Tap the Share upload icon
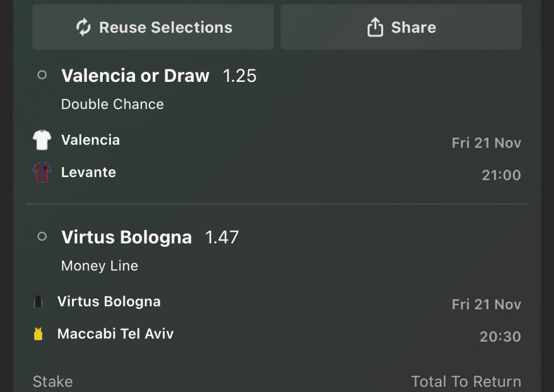554x392 pixels. [375, 27]
